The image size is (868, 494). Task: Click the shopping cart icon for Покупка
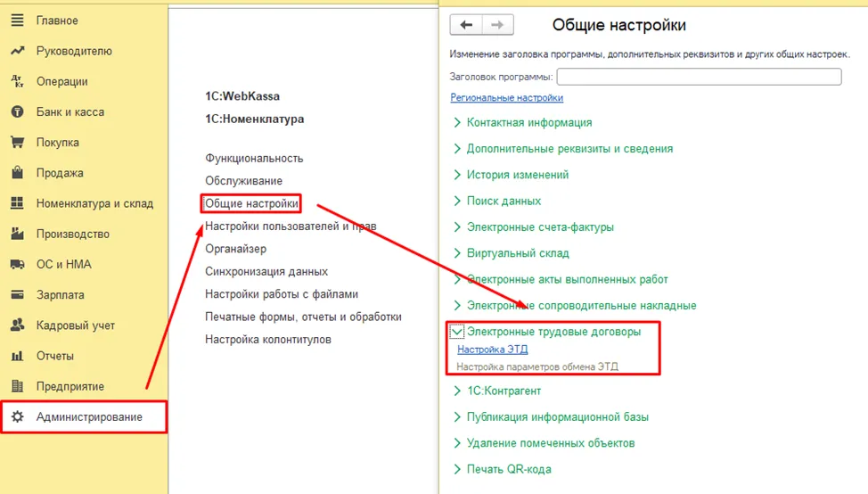coord(17,143)
